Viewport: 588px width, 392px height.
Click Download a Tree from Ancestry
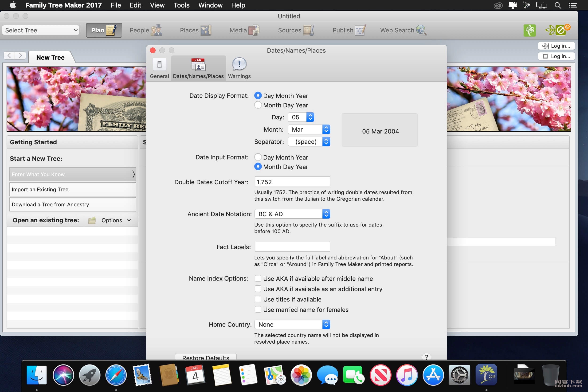coord(73,204)
